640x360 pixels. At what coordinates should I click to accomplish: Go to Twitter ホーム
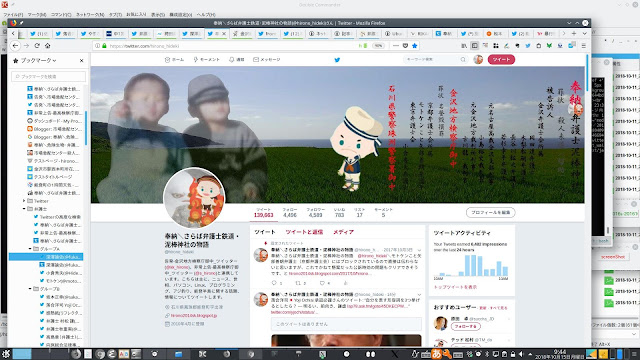(x=174, y=60)
